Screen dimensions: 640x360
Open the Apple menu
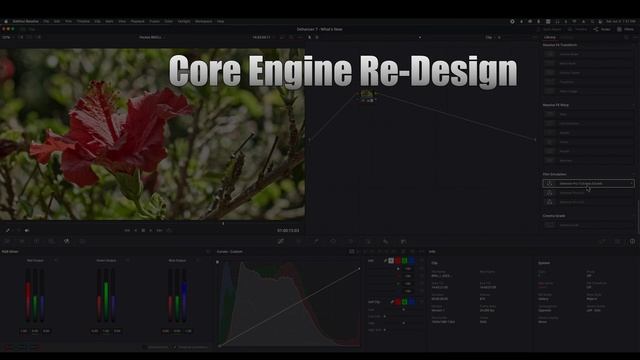click(x=6, y=21)
